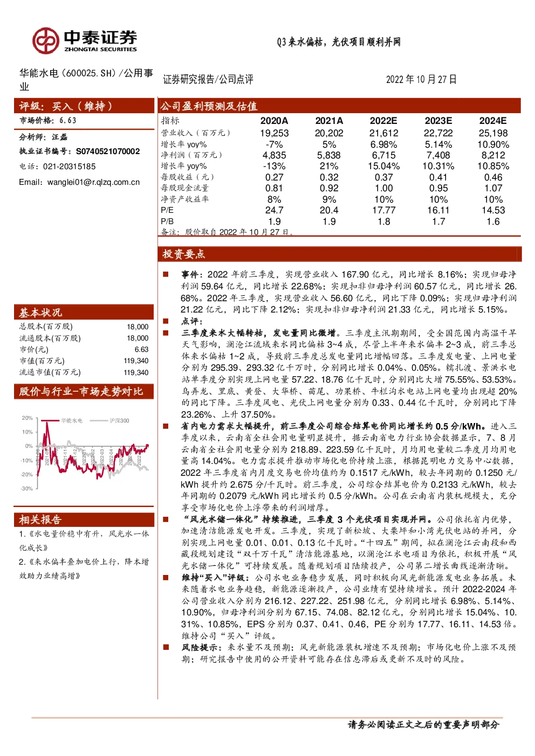Click the '投资要点' section header

[340, 253]
